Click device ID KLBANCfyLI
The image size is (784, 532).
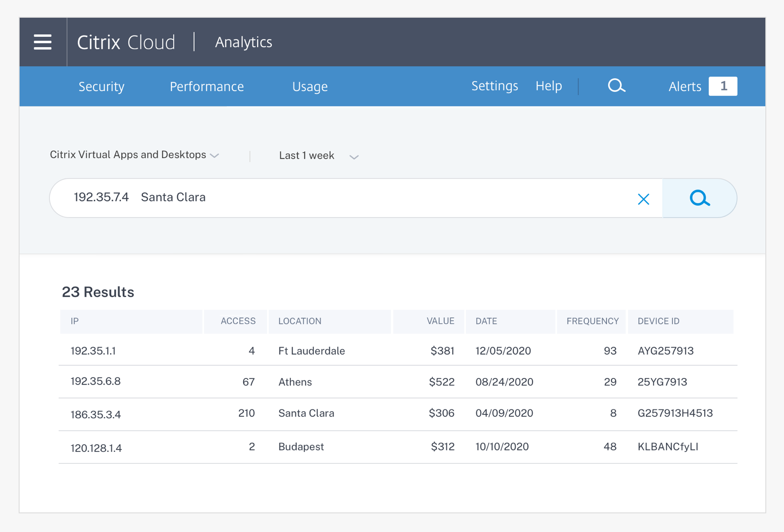point(668,447)
